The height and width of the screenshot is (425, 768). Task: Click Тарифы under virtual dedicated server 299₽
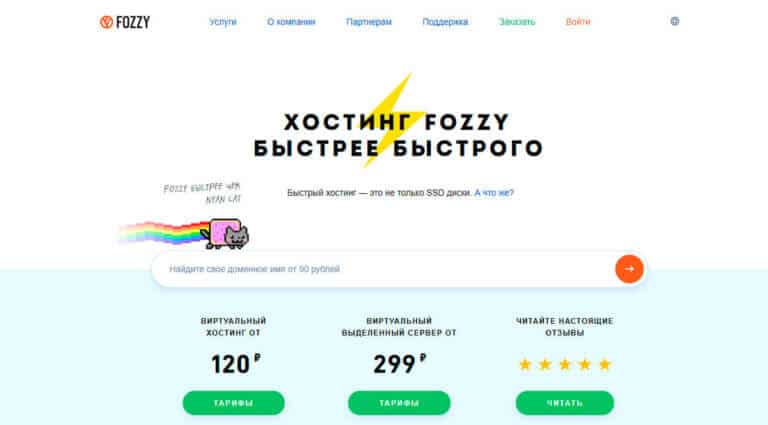399,403
